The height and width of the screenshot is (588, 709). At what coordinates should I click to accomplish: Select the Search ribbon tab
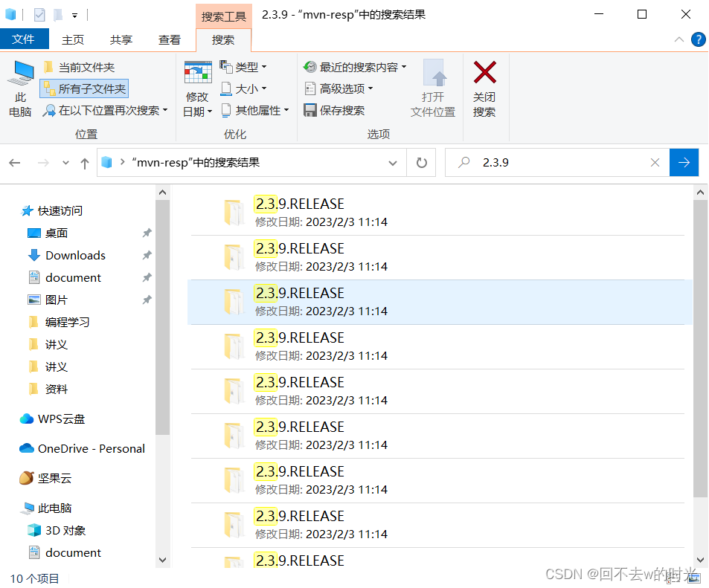click(x=223, y=40)
